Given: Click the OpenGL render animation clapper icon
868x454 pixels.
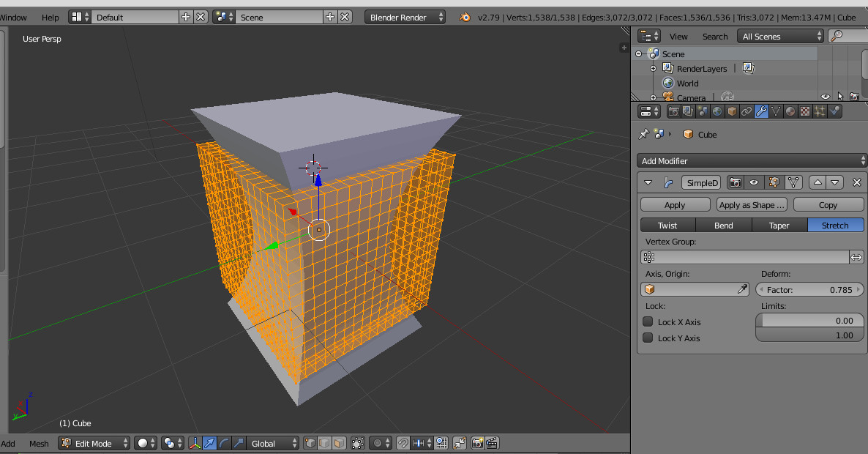Looking at the screenshot, I should (492, 443).
